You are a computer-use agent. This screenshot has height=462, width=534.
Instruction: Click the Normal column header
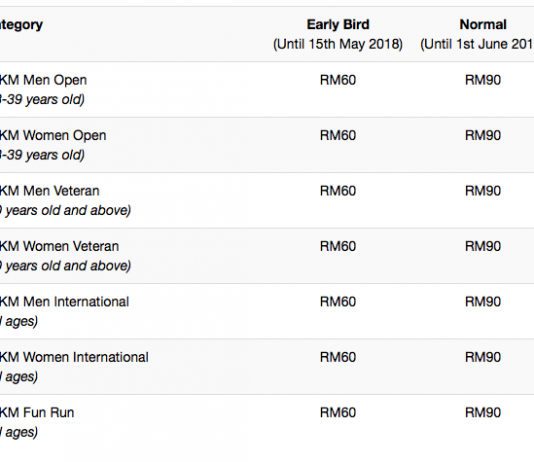(x=483, y=25)
